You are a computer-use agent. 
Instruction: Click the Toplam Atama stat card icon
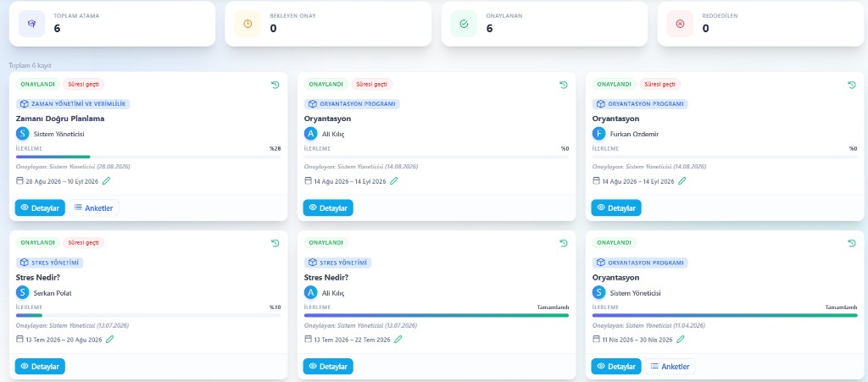click(31, 24)
